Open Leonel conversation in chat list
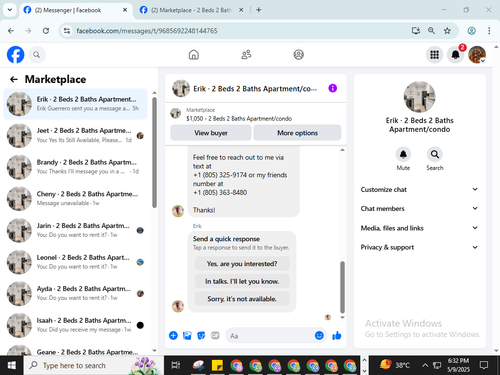This screenshot has height=375, width=500. tap(75, 262)
